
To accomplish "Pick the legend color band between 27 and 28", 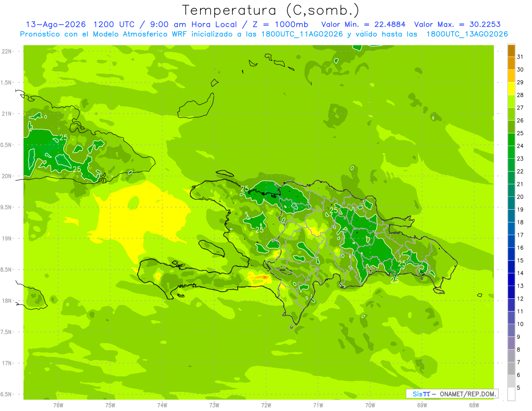I will [x=511, y=101].
